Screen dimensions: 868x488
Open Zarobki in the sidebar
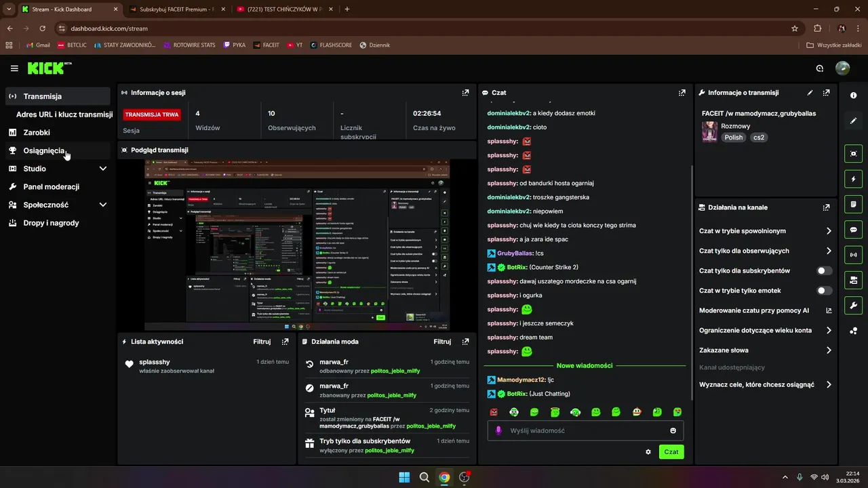tap(58, 132)
